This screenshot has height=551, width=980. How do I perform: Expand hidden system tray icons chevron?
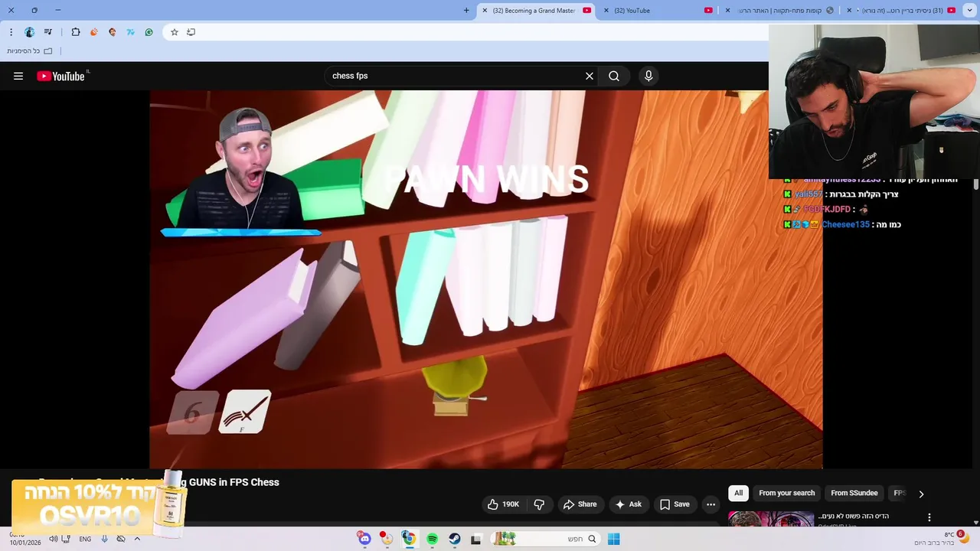point(137,539)
